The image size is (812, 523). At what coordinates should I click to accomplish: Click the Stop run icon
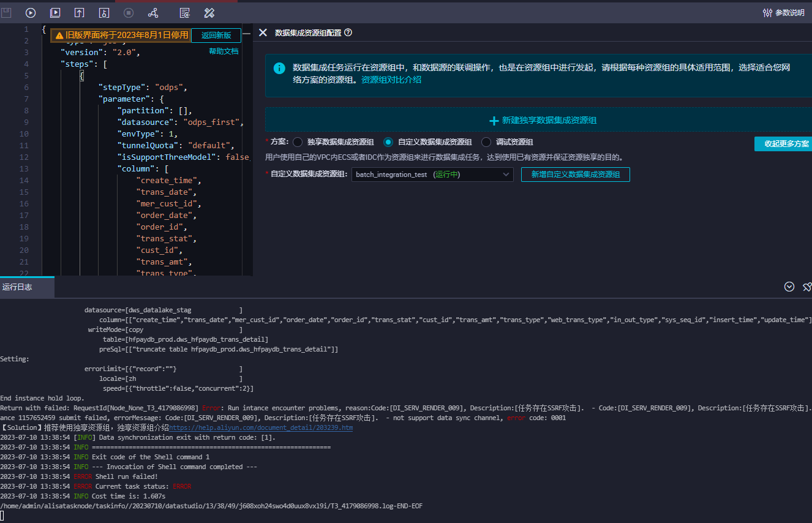129,12
